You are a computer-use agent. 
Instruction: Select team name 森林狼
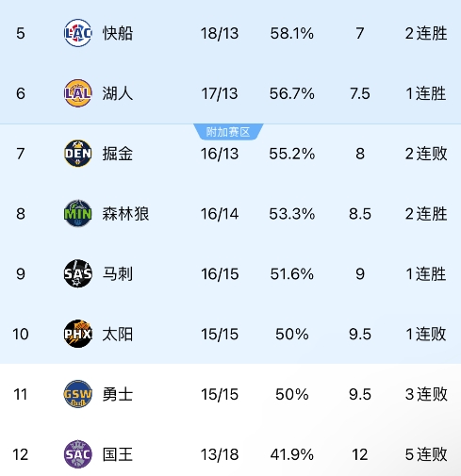pos(125,214)
